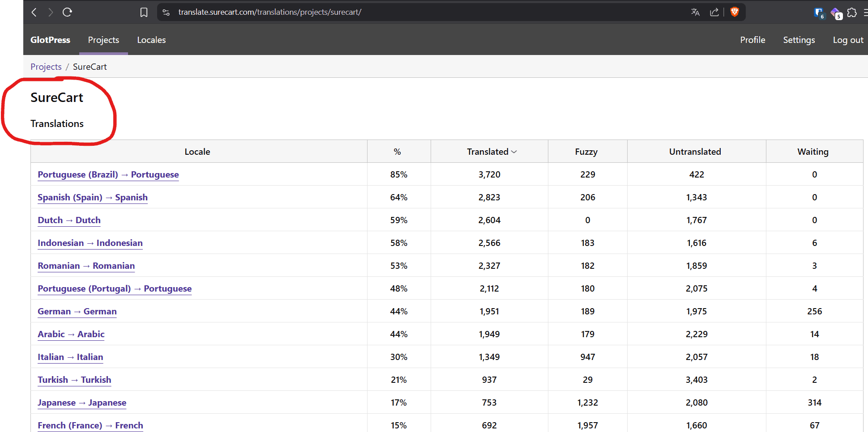Click Log out
This screenshot has width=868, height=432.
[x=848, y=40]
